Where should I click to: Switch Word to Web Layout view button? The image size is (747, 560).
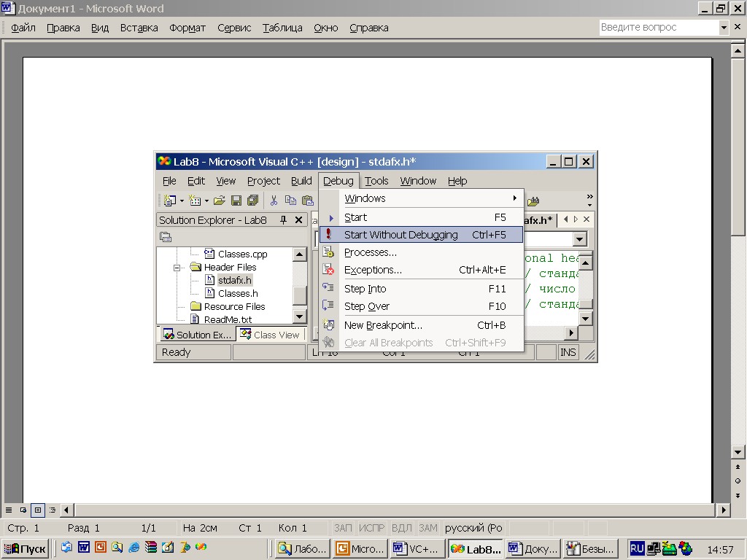[23, 510]
